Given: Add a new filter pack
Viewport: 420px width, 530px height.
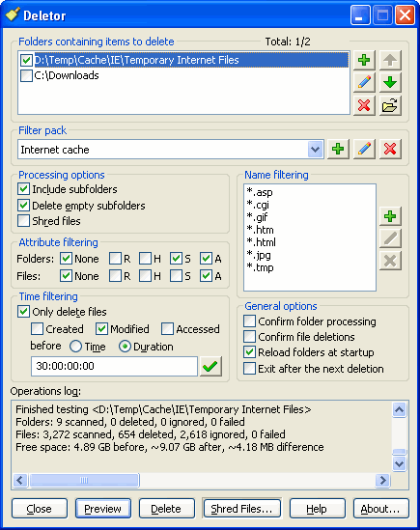Looking at the screenshot, I should pos(338,149).
